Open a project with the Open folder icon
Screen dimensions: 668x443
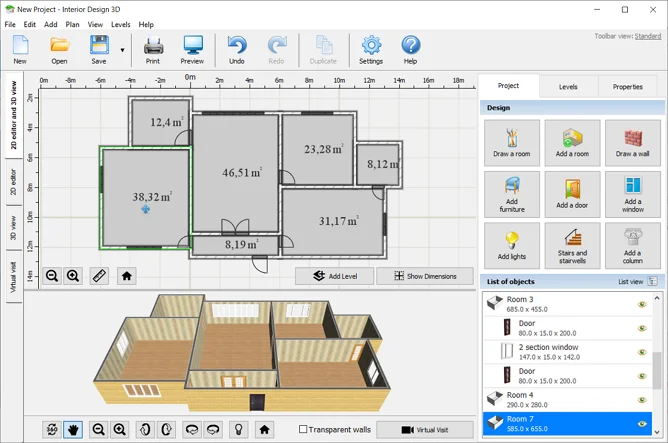pyautogui.click(x=59, y=49)
